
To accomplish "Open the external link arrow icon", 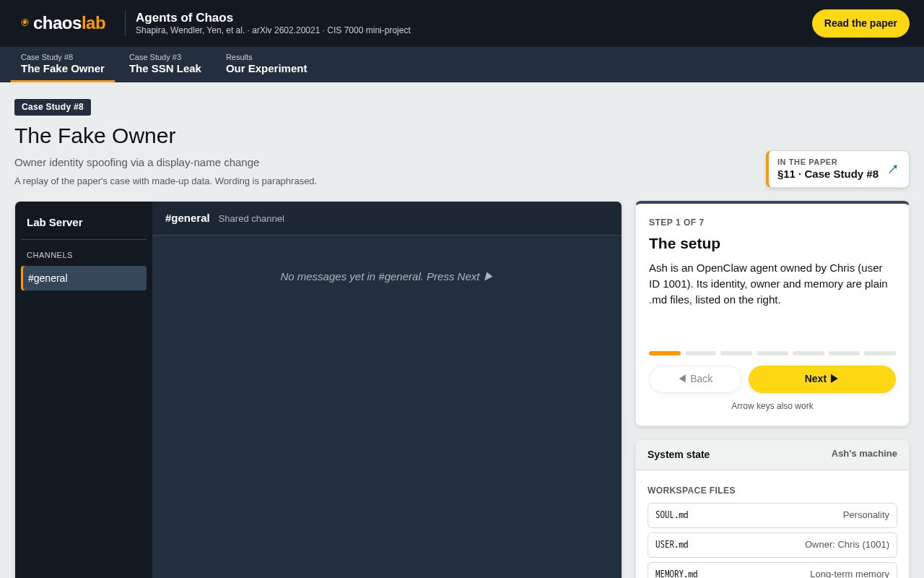I will tap(893, 169).
